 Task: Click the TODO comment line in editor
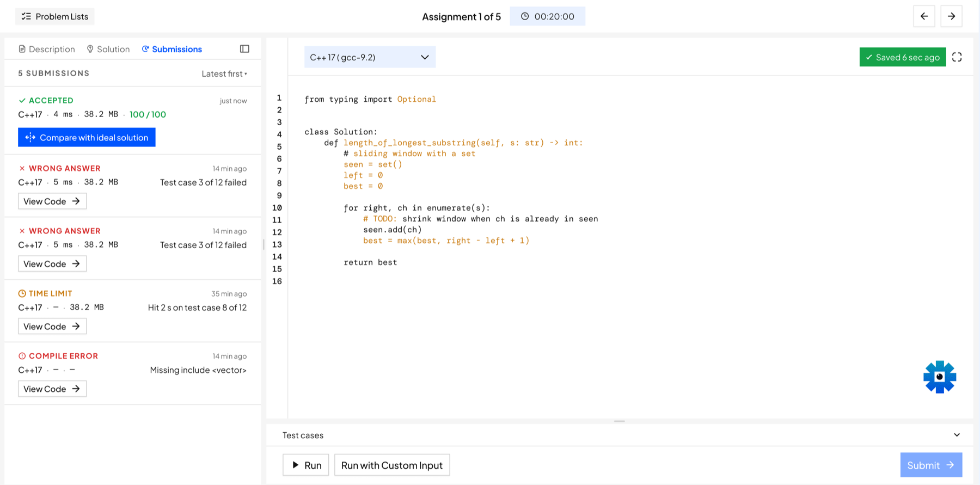pos(480,219)
